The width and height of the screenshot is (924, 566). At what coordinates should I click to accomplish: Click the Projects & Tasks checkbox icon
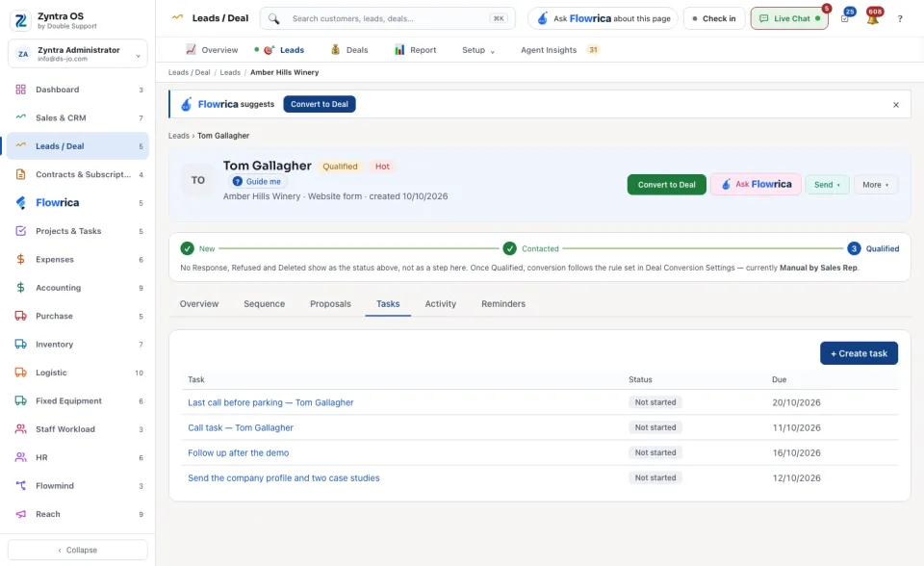click(x=20, y=231)
